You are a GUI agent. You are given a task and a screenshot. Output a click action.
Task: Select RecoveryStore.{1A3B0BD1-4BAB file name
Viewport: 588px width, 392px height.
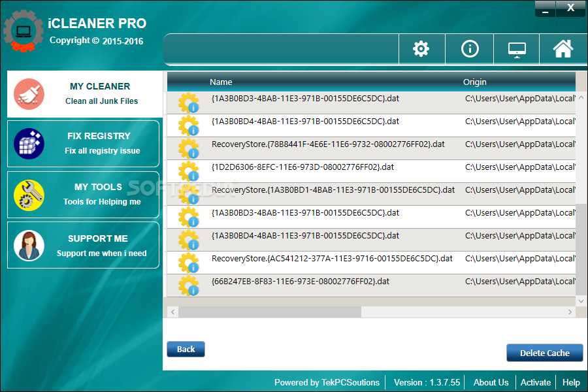(333, 190)
